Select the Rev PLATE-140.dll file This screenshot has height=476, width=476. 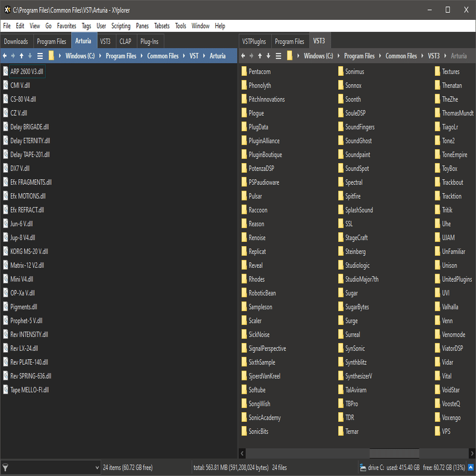[x=29, y=362]
